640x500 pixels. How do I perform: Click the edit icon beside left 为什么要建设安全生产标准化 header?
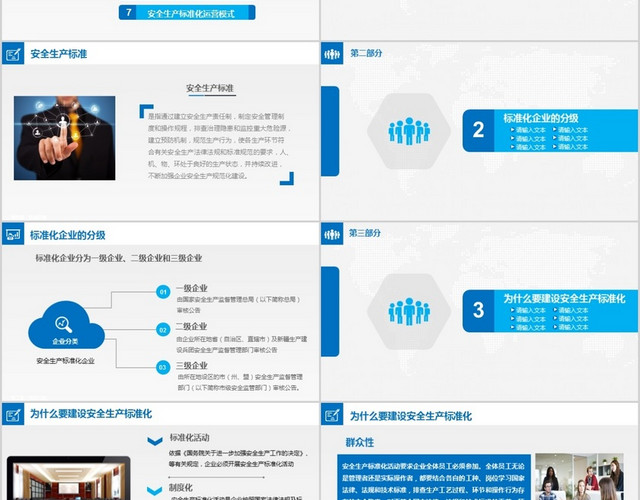[13, 415]
